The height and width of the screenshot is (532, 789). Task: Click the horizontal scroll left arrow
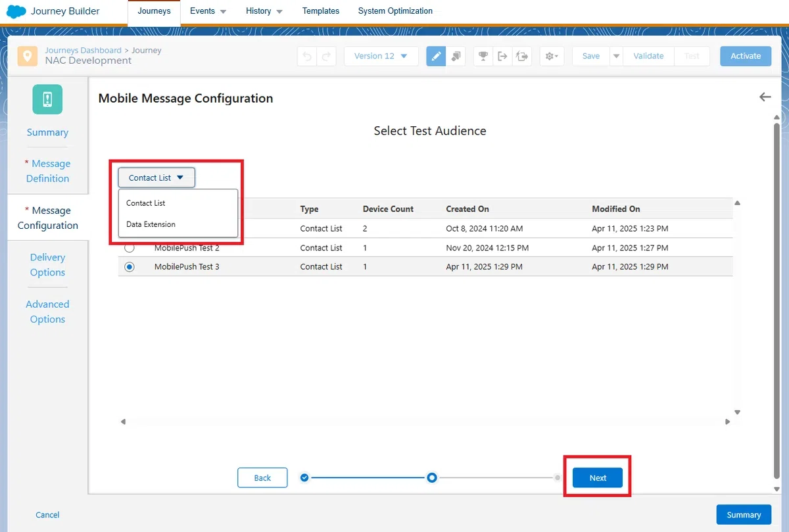coord(123,422)
